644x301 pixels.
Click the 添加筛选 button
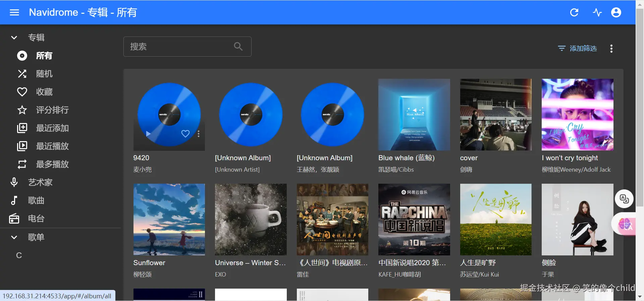[577, 49]
